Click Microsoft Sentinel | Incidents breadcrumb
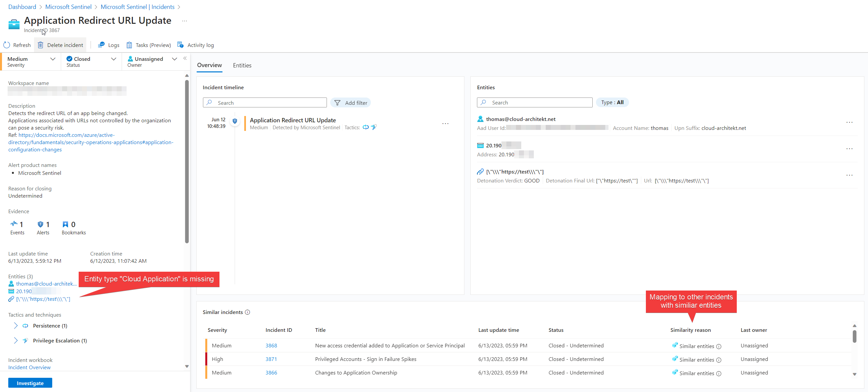Screen dimensions: 868x392 138,7
